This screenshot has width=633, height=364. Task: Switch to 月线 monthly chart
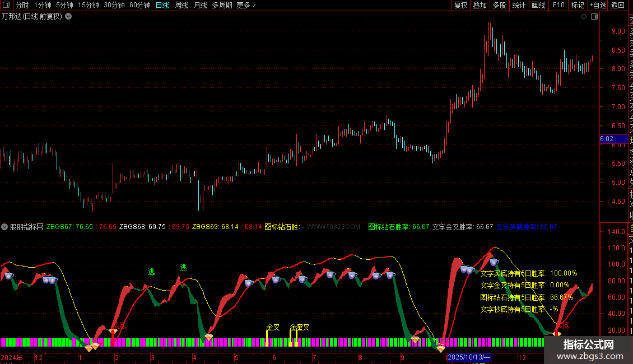pyautogui.click(x=200, y=5)
